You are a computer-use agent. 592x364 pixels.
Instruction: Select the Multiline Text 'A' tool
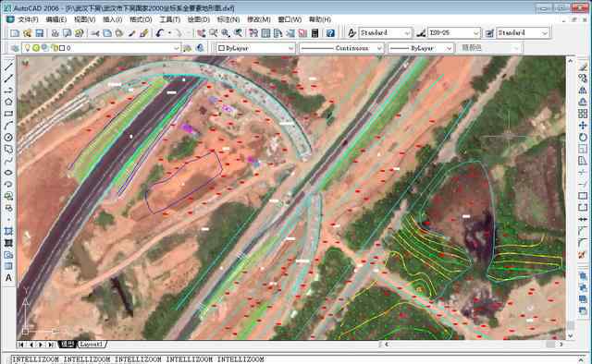click(8, 278)
